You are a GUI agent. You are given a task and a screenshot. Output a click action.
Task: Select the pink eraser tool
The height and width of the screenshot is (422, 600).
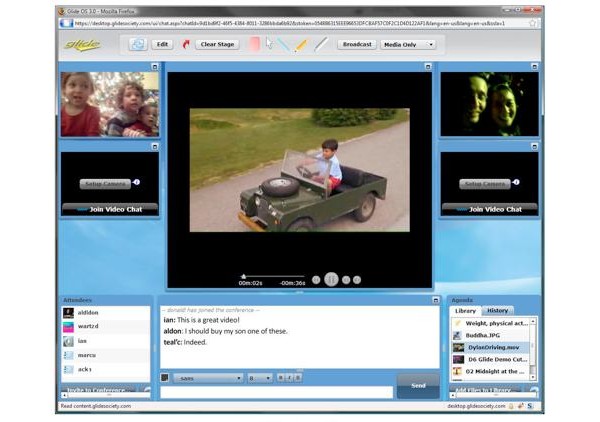click(x=254, y=44)
